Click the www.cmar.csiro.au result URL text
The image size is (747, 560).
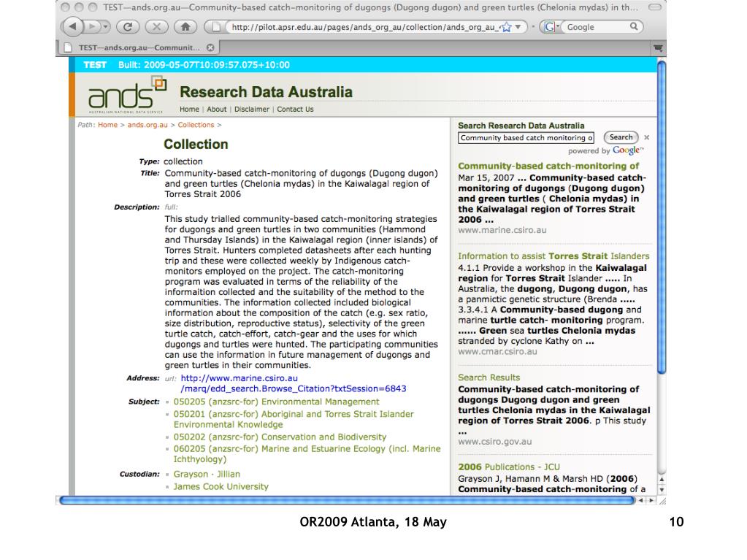click(497, 351)
